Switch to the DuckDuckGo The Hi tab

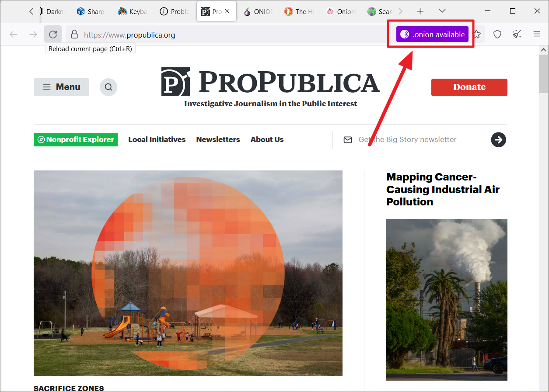[300, 12]
